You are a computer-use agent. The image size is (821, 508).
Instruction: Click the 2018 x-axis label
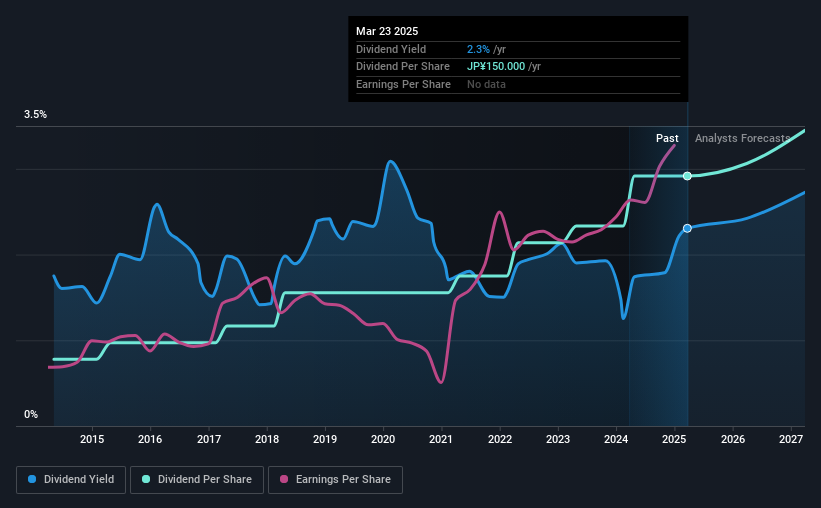[267, 439]
